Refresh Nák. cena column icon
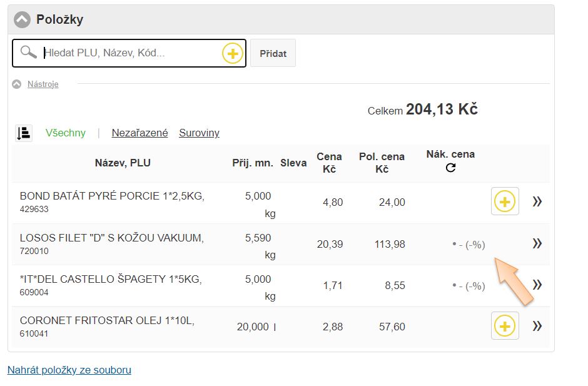This screenshot has height=386, width=588. click(x=450, y=168)
